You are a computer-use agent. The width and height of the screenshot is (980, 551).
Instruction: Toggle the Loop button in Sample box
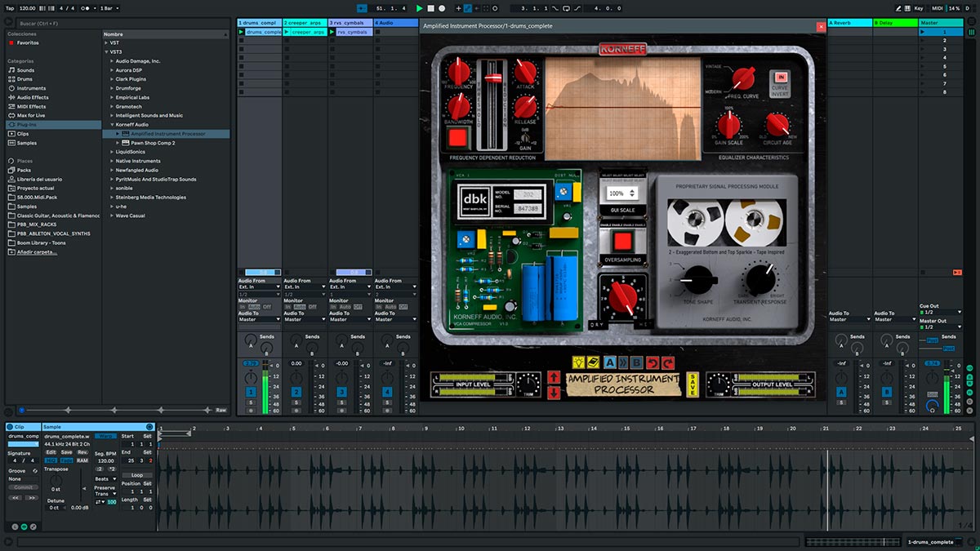(x=136, y=475)
